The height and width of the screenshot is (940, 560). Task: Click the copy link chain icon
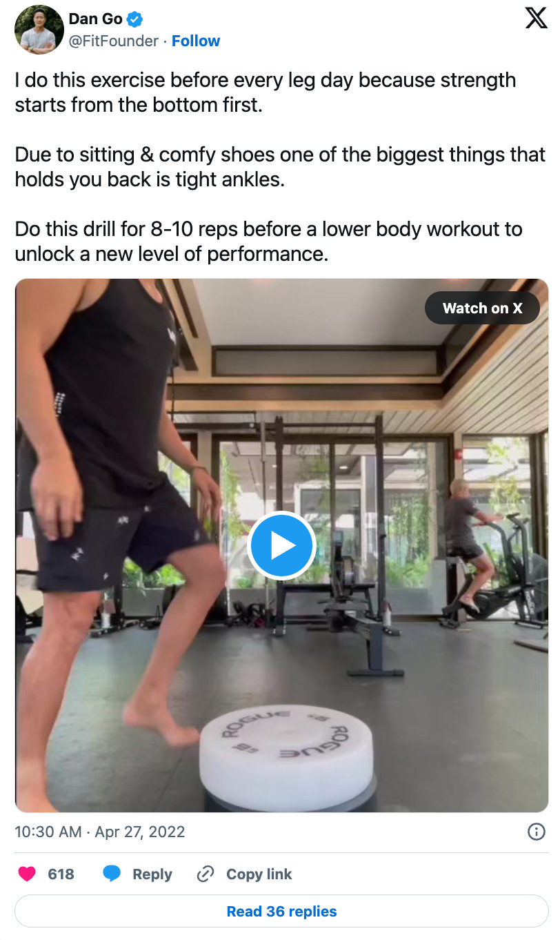point(205,874)
